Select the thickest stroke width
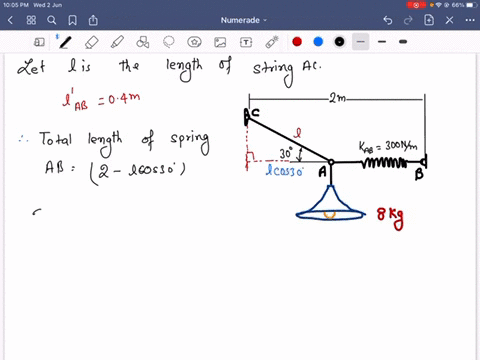This screenshot has height=360, width=480. pyautogui.click(x=403, y=42)
